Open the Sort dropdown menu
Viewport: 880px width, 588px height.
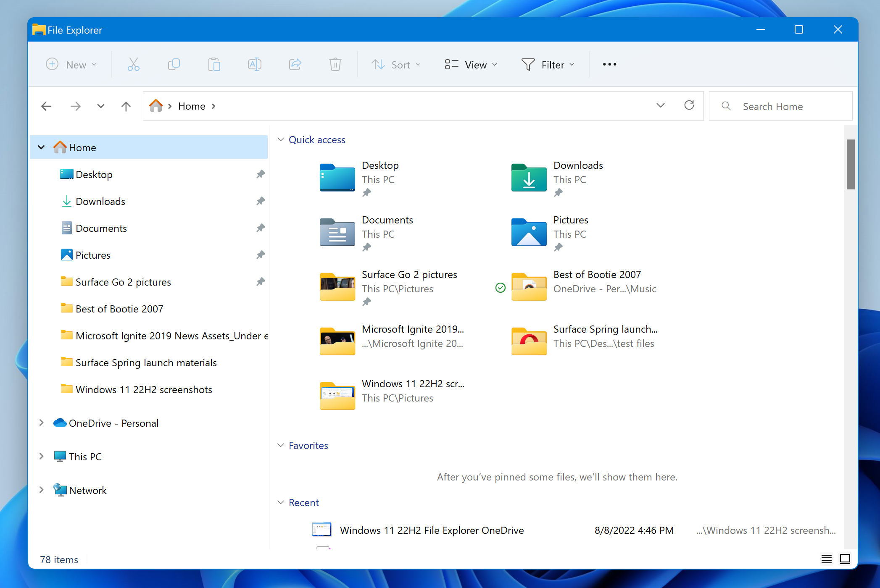point(396,64)
